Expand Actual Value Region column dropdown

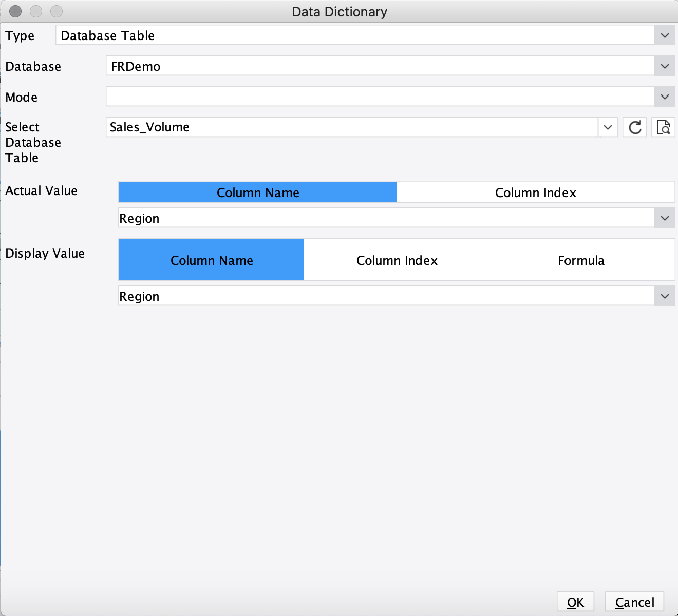pyautogui.click(x=665, y=218)
